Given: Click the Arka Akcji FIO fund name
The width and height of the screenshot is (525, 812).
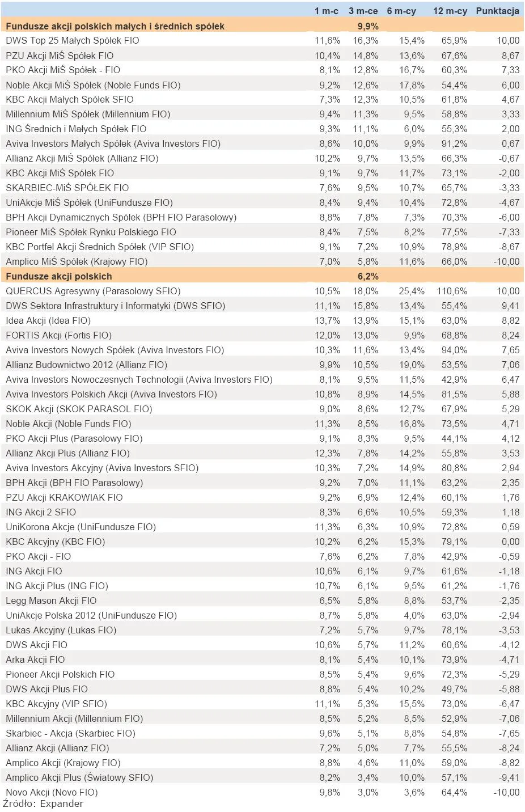Looking at the screenshot, I should click(x=35, y=659).
